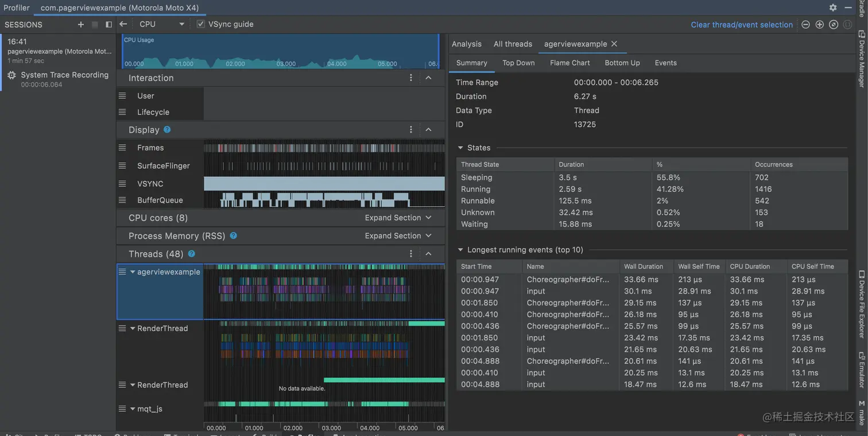Zoom in the timeline with plus icon

819,25
